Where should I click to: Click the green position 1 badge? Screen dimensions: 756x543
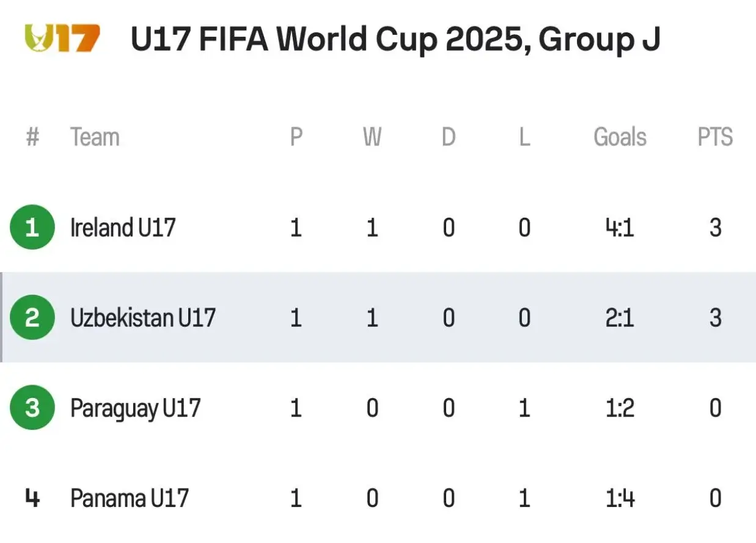pyautogui.click(x=32, y=227)
